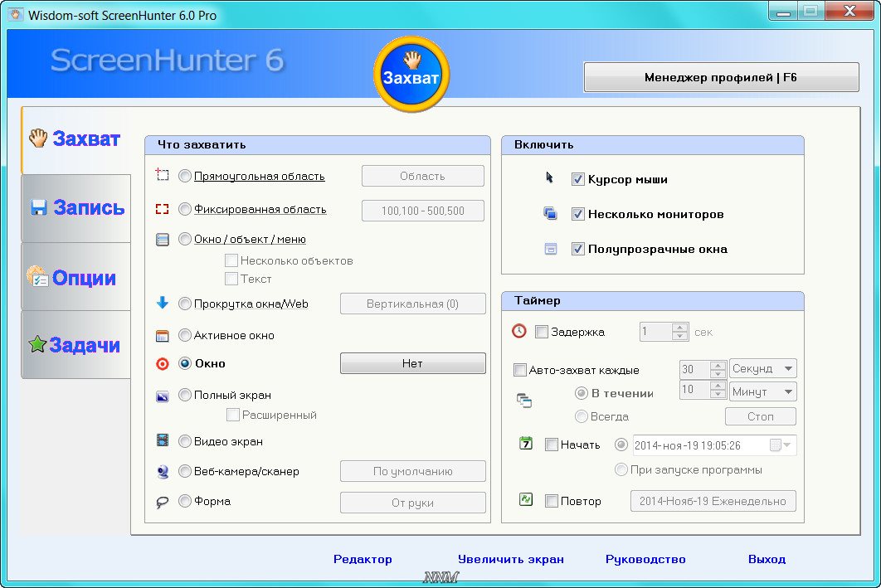
Task: Click the rectangular area selection icon
Action: coord(163,176)
